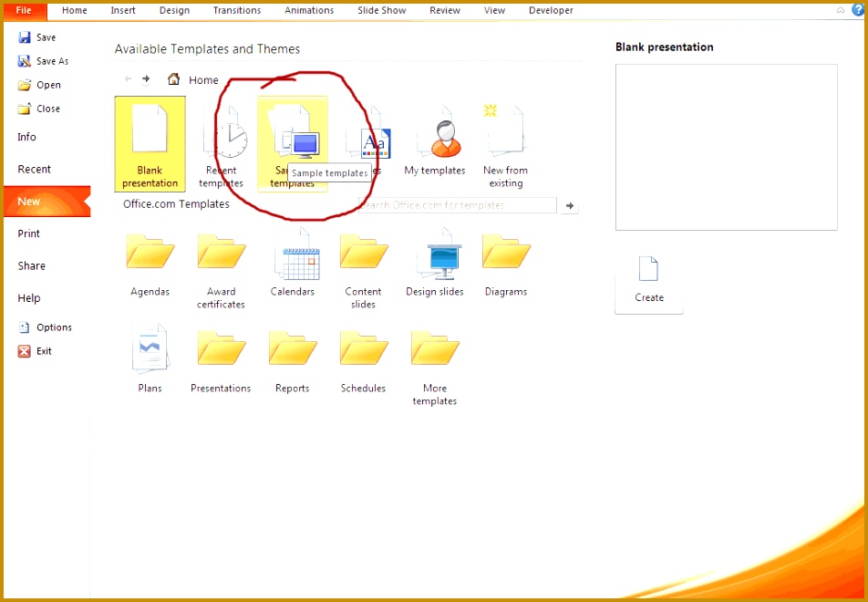Screen dimensions: 868x602
Task: Start the Office.com template search arrow
Action: [x=570, y=205]
